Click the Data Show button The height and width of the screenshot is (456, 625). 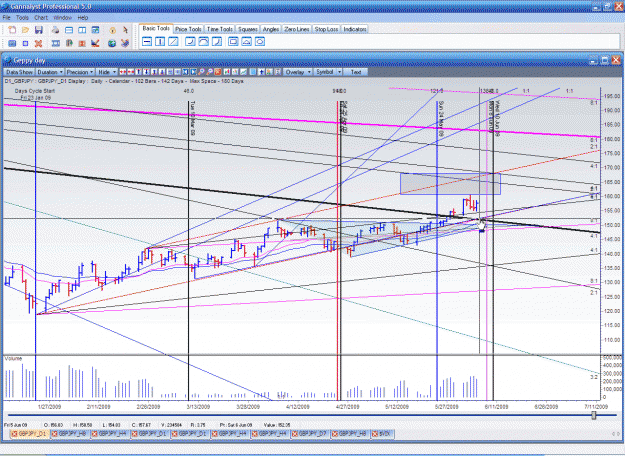tap(19, 72)
